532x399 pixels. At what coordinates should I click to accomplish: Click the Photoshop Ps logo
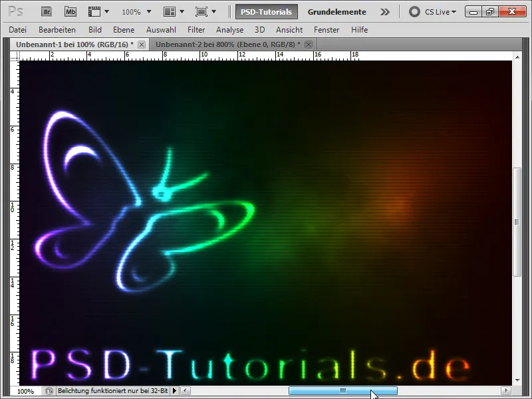tap(15, 12)
